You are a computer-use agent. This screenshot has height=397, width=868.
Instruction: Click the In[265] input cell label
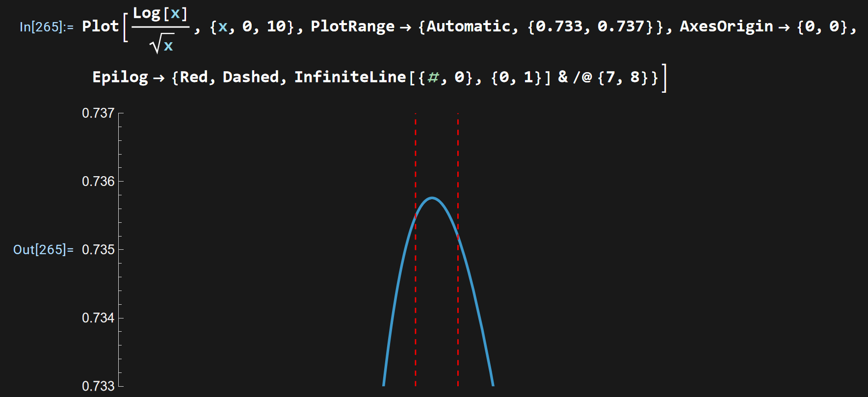[x=46, y=27]
